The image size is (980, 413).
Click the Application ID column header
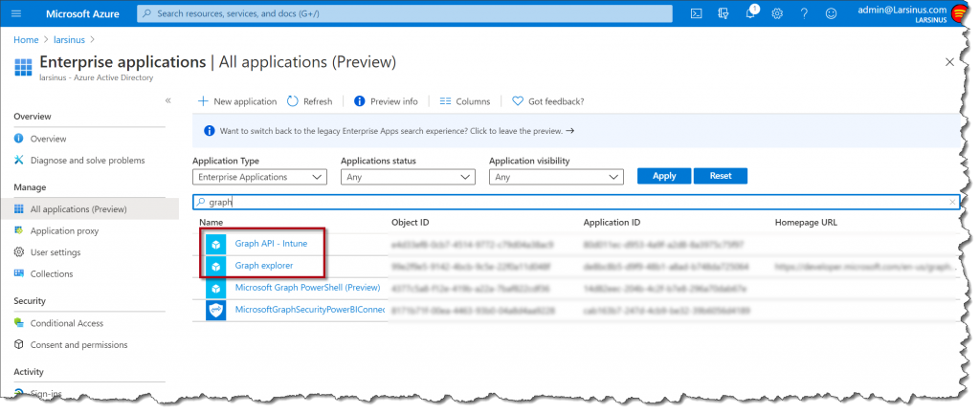click(x=612, y=222)
